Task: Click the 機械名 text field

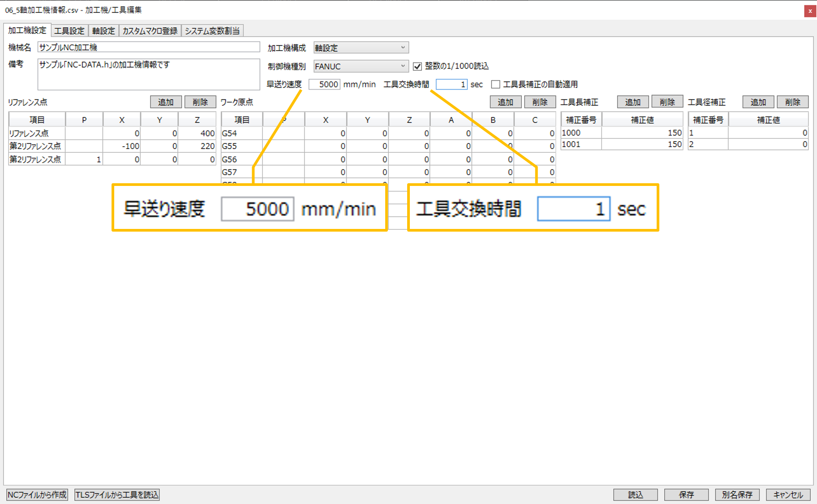Action: (148, 47)
